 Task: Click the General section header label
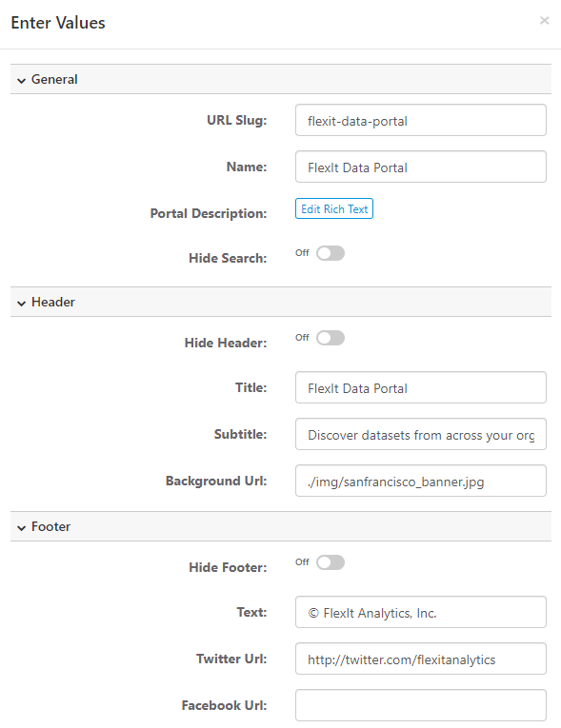point(54,79)
